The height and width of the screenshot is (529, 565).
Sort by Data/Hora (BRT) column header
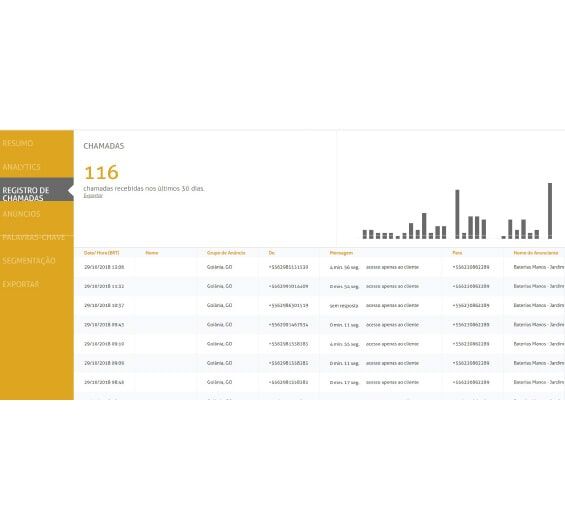pyautogui.click(x=101, y=253)
